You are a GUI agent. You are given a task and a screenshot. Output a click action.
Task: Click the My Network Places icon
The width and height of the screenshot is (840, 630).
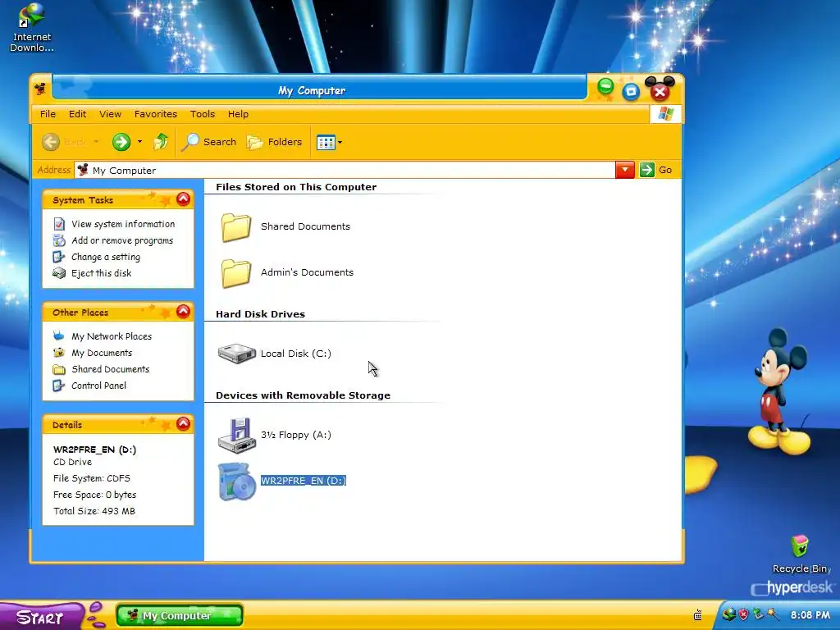(x=59, y=336)
